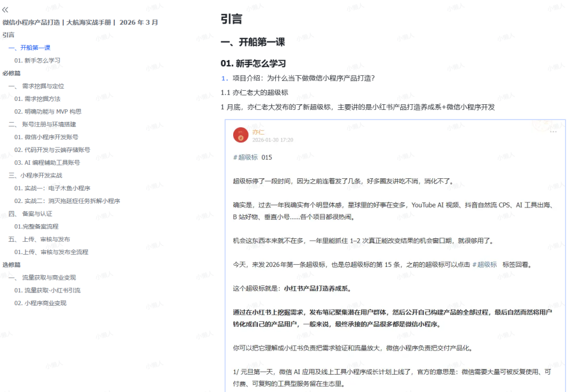Jump to 引言 in the outline
Screen dimensions: 574x392
[x=8, y=35]
